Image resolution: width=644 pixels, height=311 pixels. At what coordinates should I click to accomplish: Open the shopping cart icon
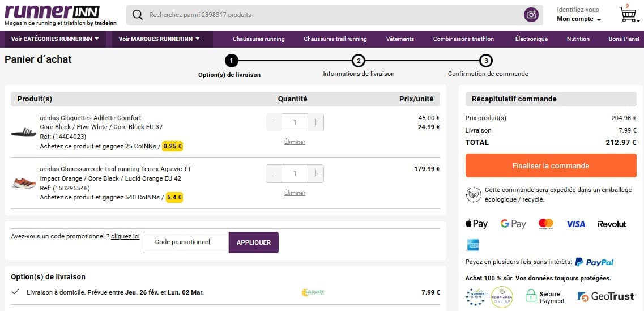click(628, 14)
